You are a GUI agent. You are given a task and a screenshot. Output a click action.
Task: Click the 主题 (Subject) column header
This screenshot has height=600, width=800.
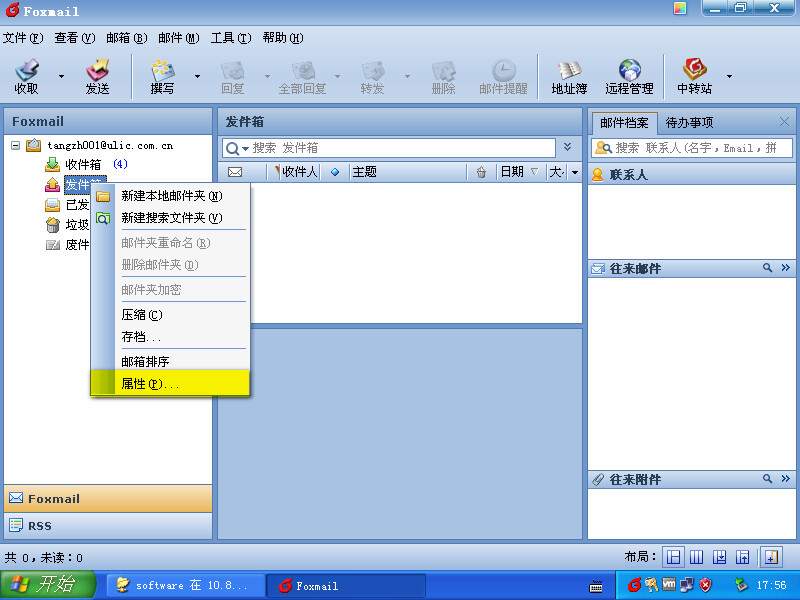pyautogui.click(x=405, y=172)
